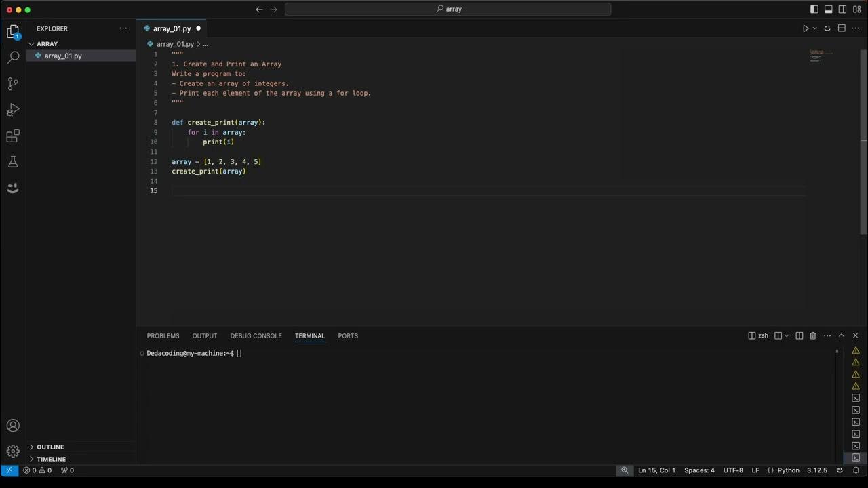Switch to the PORTS panel tab
The height and width of the screenshot is (488, 868).
[348, 336]
